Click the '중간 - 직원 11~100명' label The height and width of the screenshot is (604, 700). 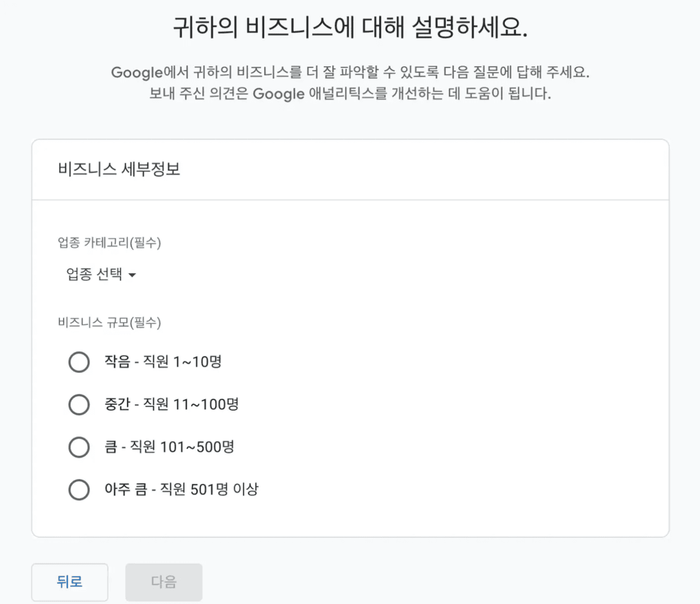coord(171,404)
